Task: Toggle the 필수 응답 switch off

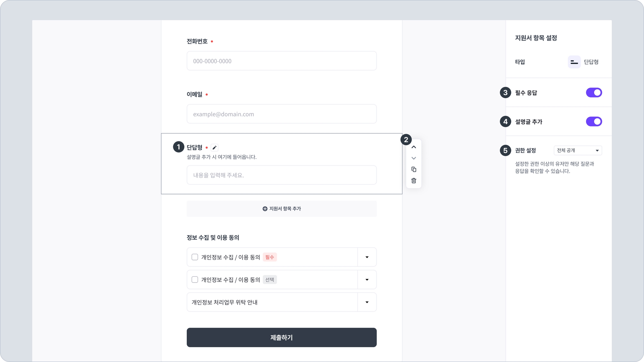Action: [x=594, y=93]
